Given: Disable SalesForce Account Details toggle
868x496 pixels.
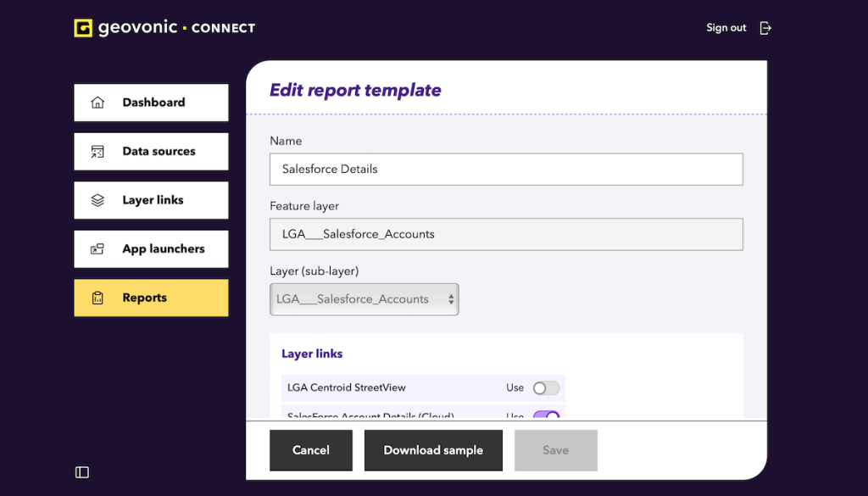Looking at the screenshot, I should click(546, 415).
